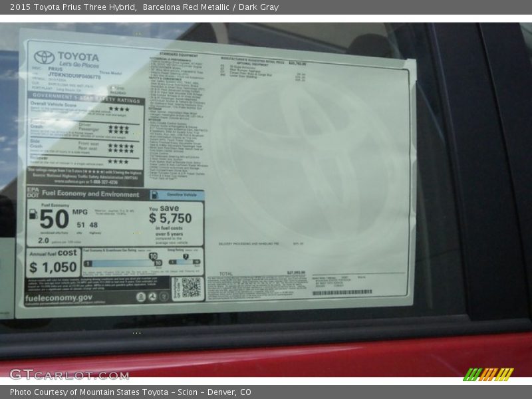Click the EPA DOT badge
532x399 pixels.
[x=33, y=193]
